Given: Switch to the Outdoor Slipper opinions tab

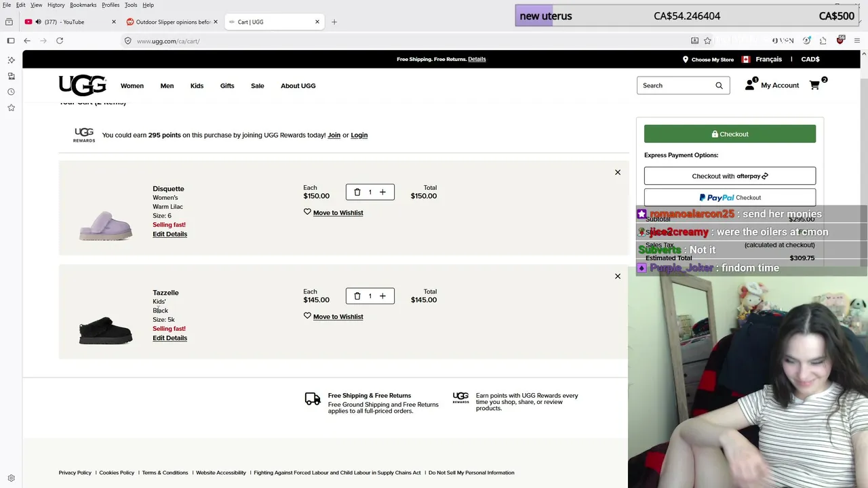Looking at the screenshot, I should pyautogui.click(x=171, y=22).
